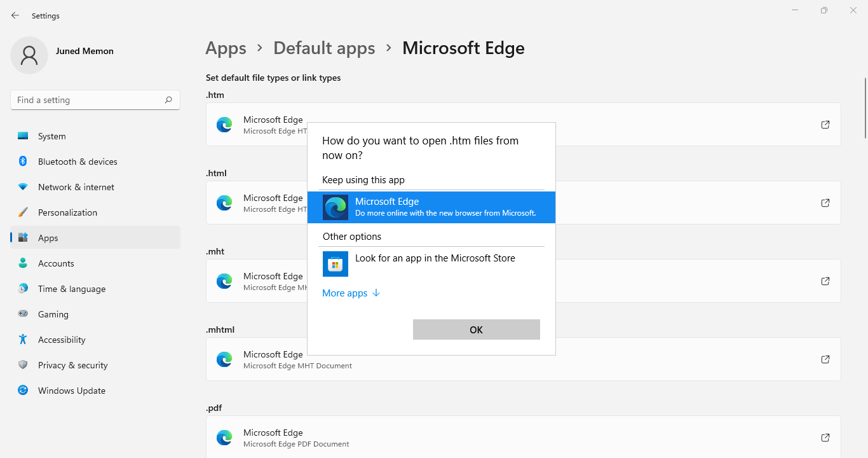Image resolution: width=868 pixels, height=458 pixels.
Task: Click the Privacy & security shield icon
Action: click(23, 365)
